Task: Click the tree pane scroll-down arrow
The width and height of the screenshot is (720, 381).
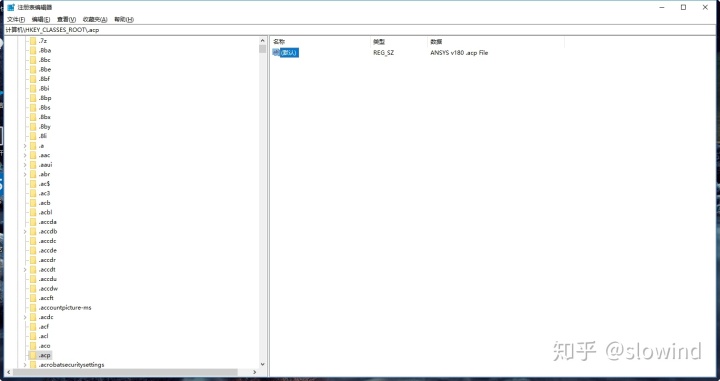Action: 263,364
